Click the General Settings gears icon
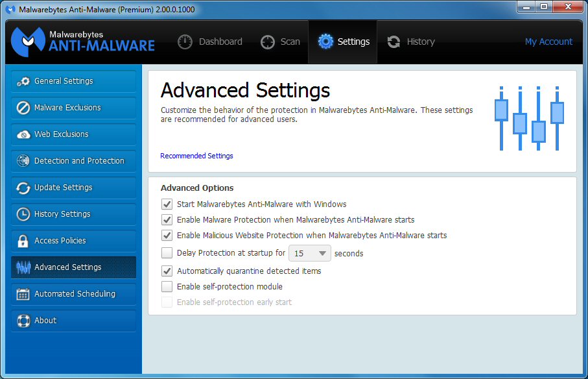 tap(23, 81)
